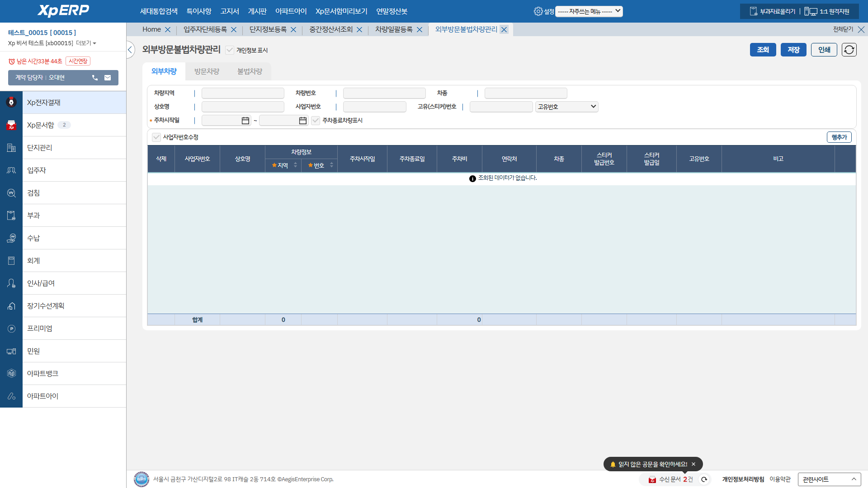Open the 자주쓰는 메뉴 dropdown
The width and height of the screenshot is (868, 488).
(x=589, y=11)
